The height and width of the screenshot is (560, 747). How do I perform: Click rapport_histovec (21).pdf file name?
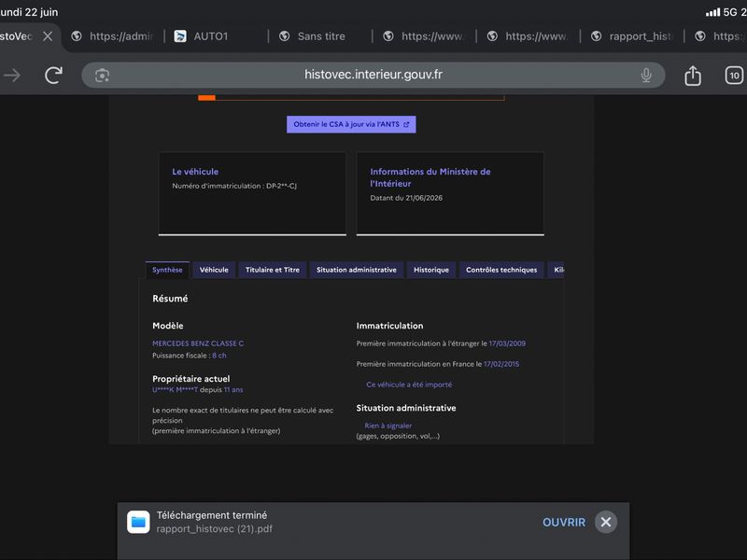point(215,529)
